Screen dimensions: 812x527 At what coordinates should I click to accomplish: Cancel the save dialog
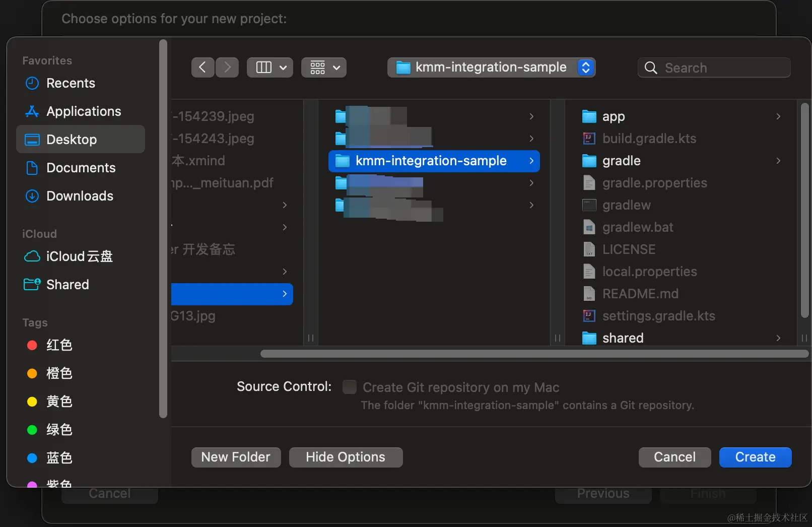coord(674,457)
